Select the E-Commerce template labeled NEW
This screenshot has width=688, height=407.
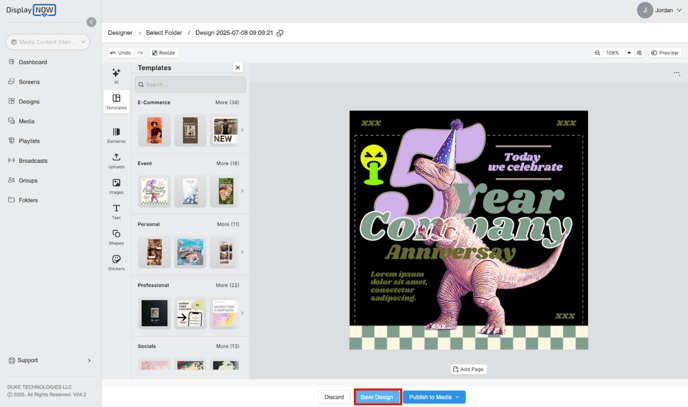tap(226, 130)
